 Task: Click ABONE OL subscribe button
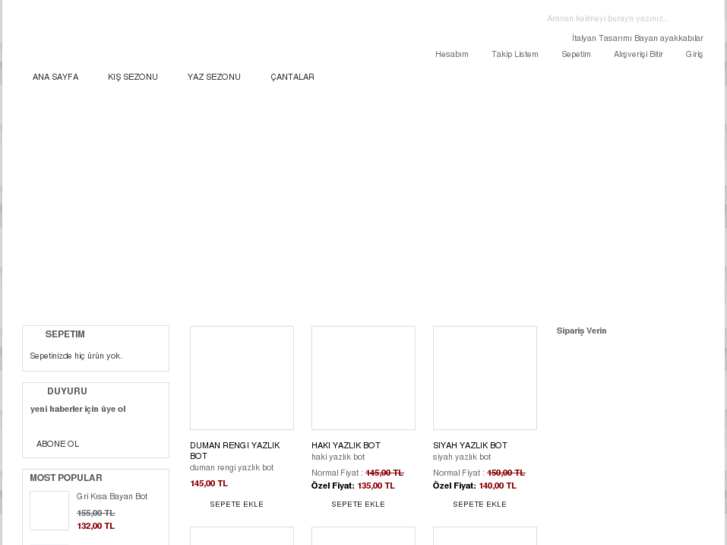coord(58,444)
